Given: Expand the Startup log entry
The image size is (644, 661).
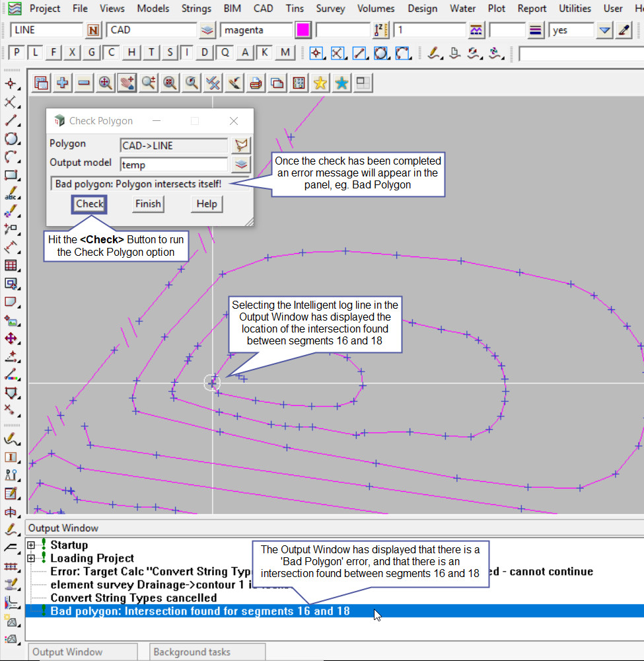Looking at the screenshot, I should pos(31,545).
